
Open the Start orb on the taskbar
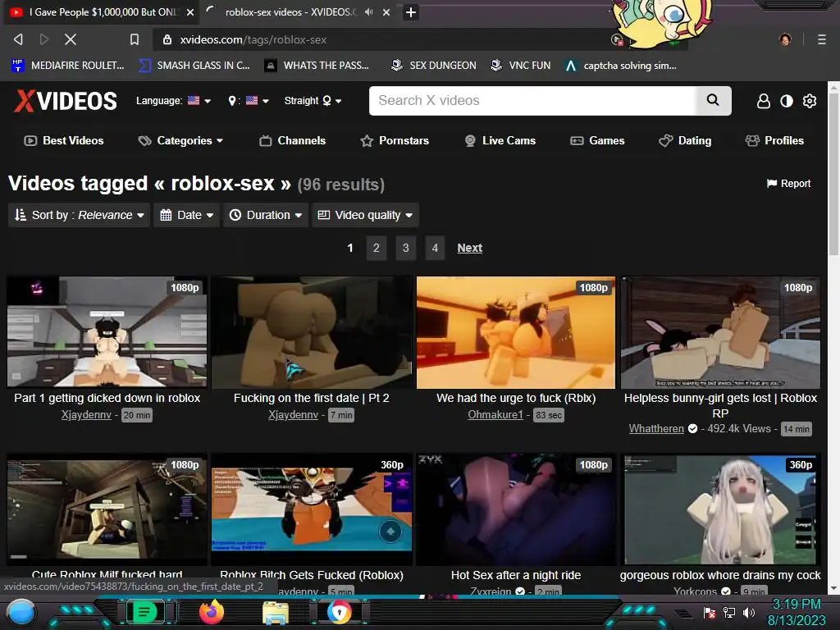tap(21, 613)
